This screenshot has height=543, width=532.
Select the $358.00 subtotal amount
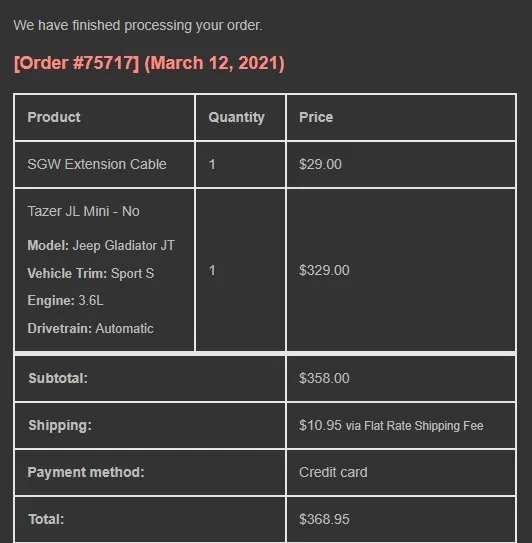click(x=324, y=378)
